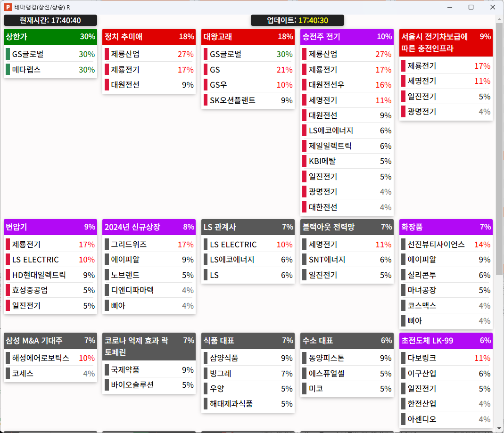Click the 국제약품 9% row

[x=149, y=370]
